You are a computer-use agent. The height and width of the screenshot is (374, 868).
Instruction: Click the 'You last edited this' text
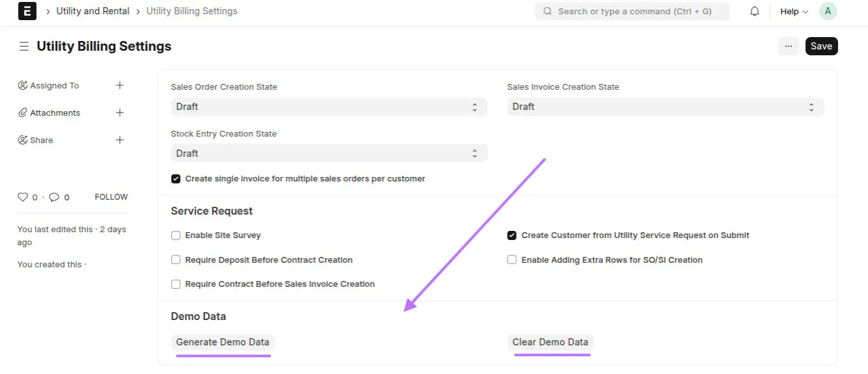(x=72, y=236)
